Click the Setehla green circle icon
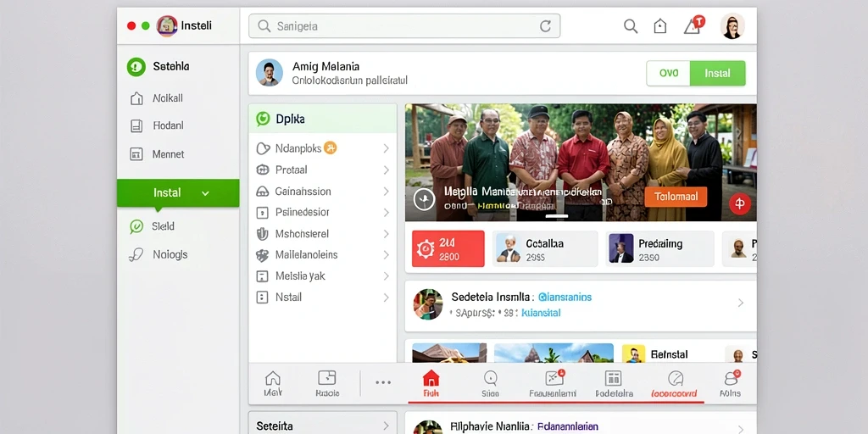The height and width of the screenshot is (434, 868). point(136,67)
